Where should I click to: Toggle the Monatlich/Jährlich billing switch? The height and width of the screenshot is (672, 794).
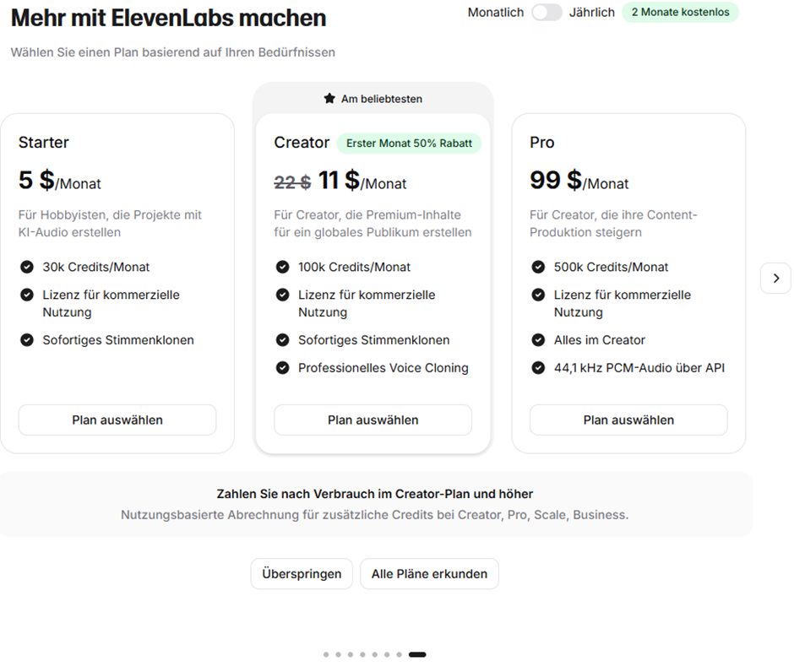547,12
